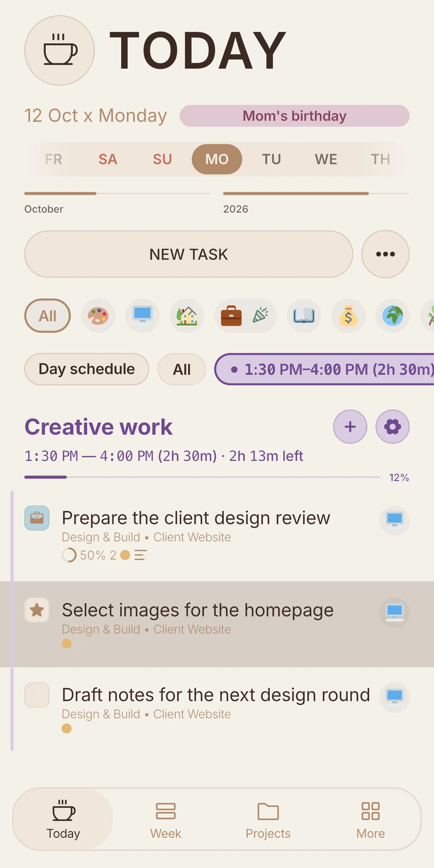This screenshot has height=868, width=434.
Task: Toggle the star checkbox for Select images task
Action: 37,610
